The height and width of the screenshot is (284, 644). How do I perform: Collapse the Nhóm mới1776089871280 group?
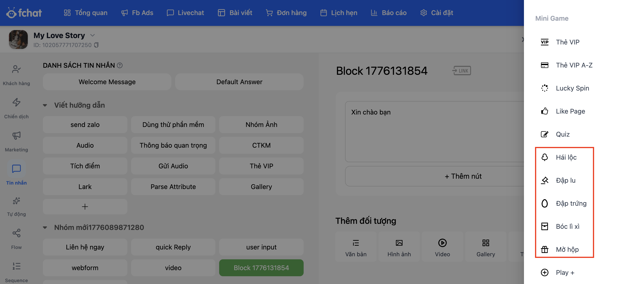click(45, 227)
